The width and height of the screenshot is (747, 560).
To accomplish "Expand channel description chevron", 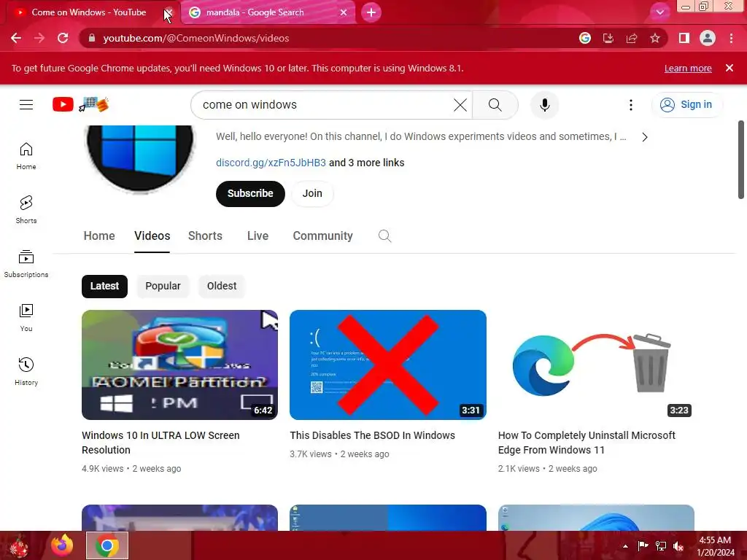I will pos(645,137).
